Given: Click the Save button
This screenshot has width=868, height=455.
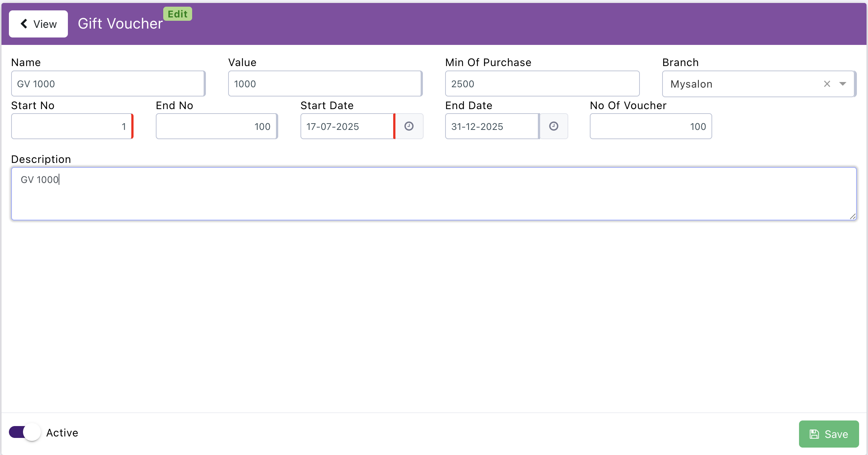Looking at the screenshot, I should click(829, 434).
